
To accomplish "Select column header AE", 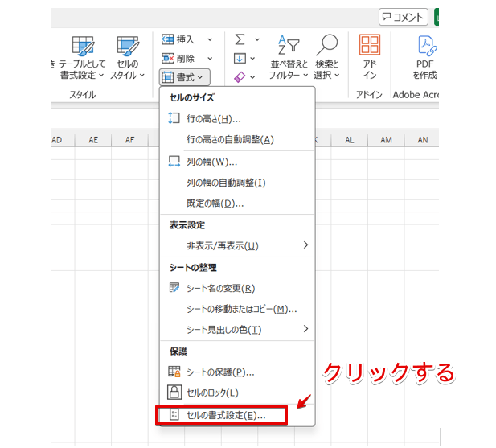I will pos(93,140).
